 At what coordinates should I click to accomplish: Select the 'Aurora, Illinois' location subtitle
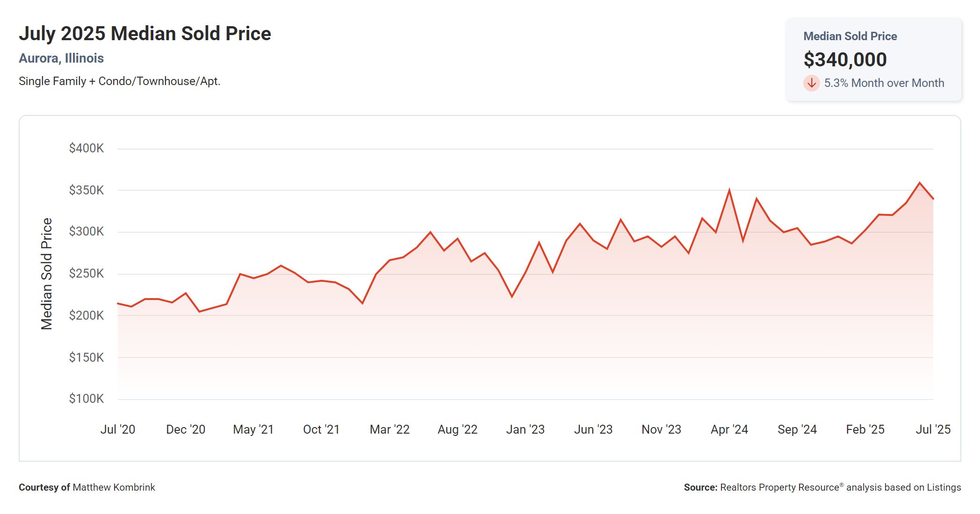[x=61, y=58]
